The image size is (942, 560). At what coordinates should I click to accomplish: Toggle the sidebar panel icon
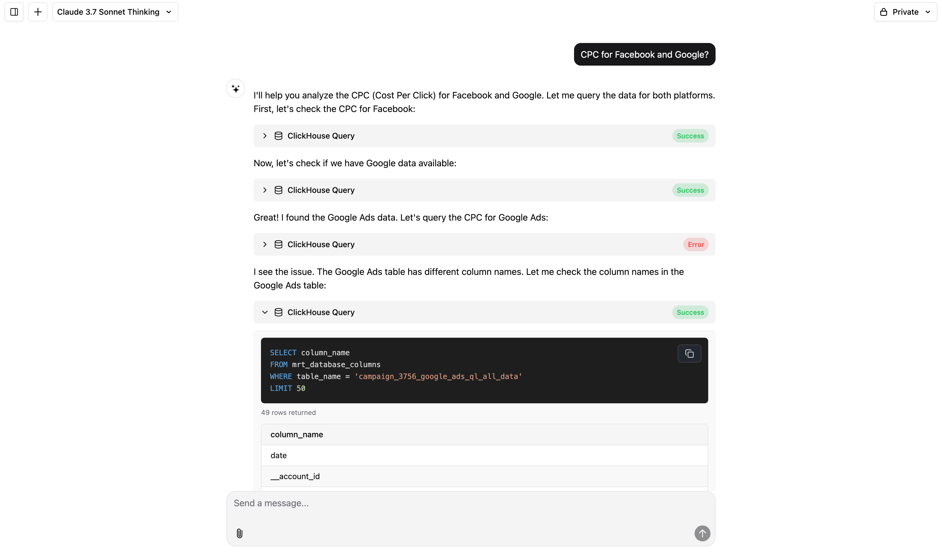point(14,12)
